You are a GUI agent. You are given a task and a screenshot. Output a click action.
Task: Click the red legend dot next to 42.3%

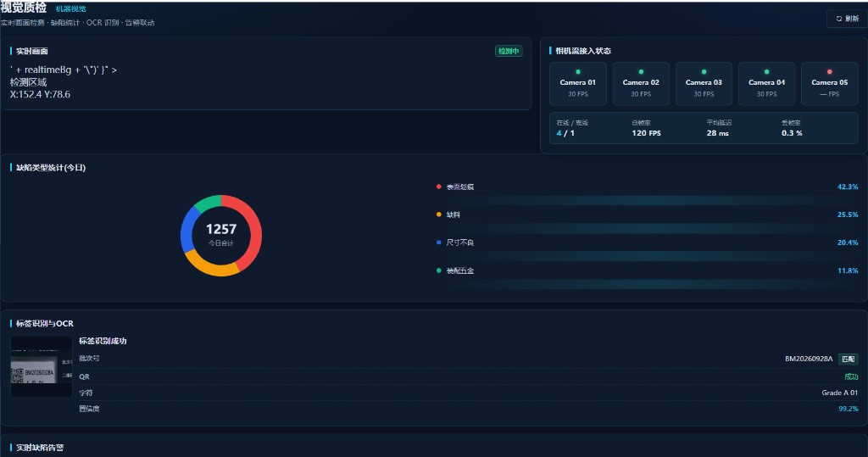coord(438,187)
